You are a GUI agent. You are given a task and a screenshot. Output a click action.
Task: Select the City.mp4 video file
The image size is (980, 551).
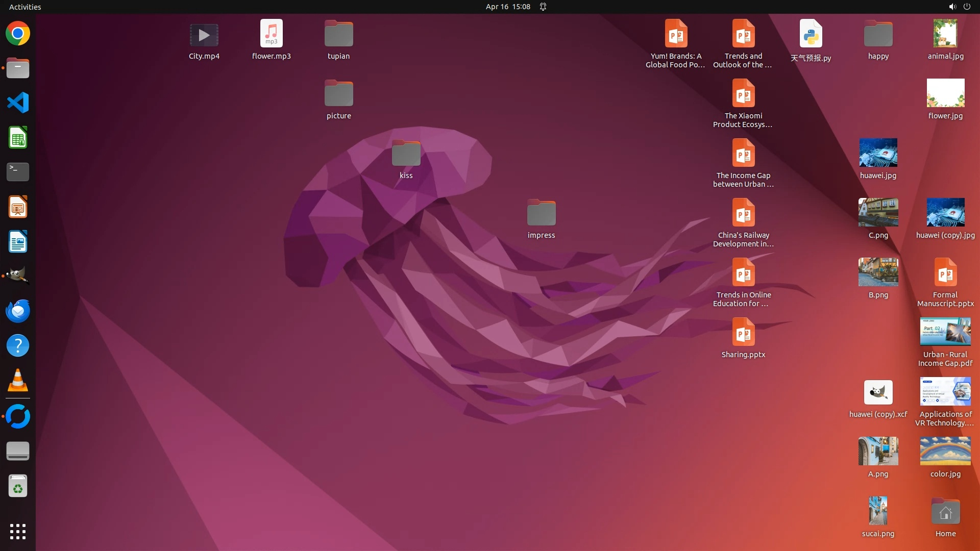click(x=204, y=35)
